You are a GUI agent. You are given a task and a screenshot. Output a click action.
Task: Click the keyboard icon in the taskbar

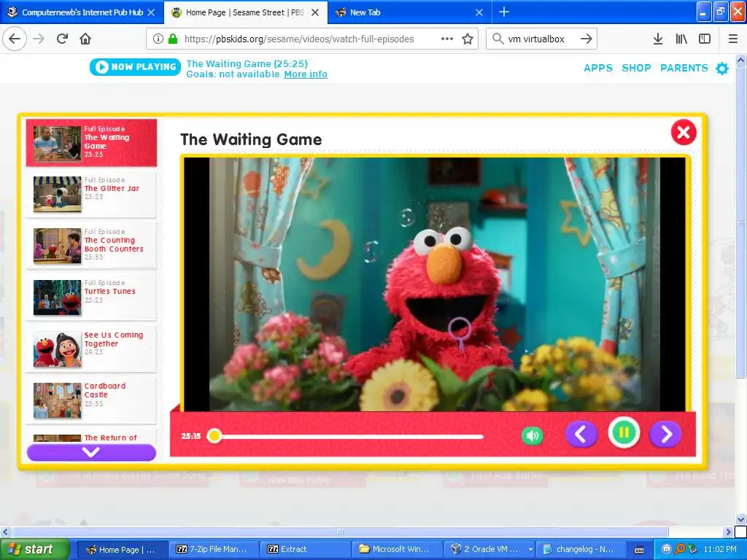[639, 550]
